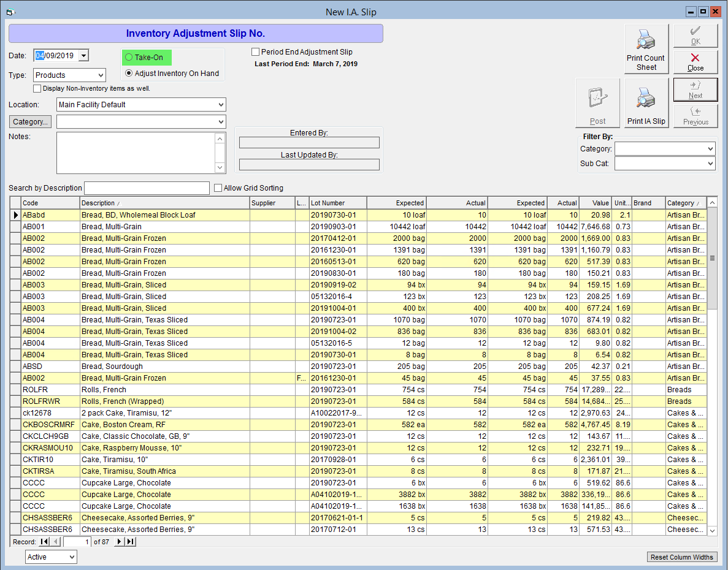
Task: Click the ABSD Bread, Sourdough description
Action: (x=165, y=367)
